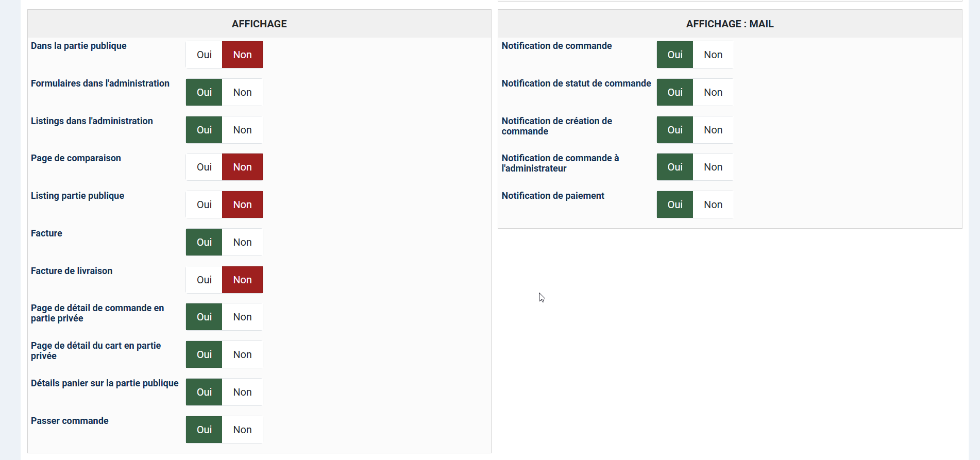This screenshot has width=980, height=460.
Task: Switch 'Listings dans l'administration' to Non
Action: 242,130
